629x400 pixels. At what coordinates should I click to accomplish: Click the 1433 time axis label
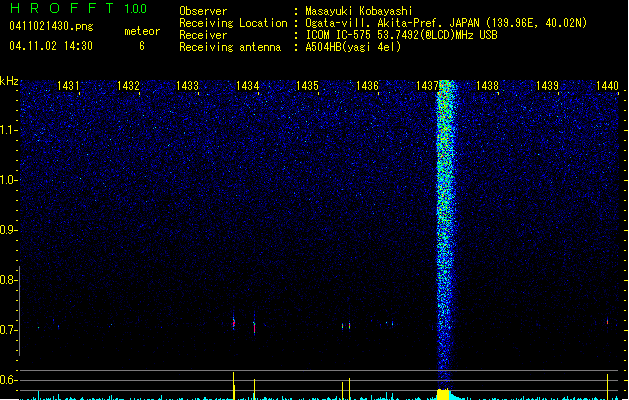point(187,86)
